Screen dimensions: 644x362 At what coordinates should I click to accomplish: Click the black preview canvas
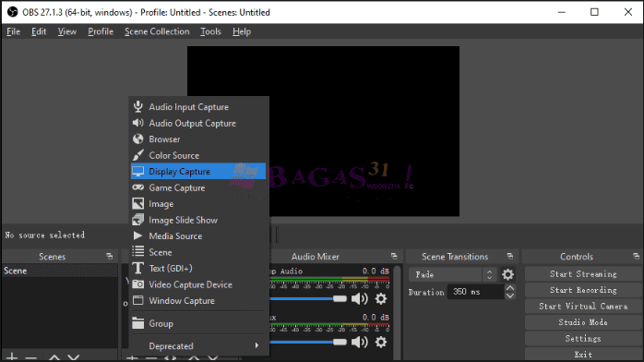pyautogui.click(x=323, y=130)
